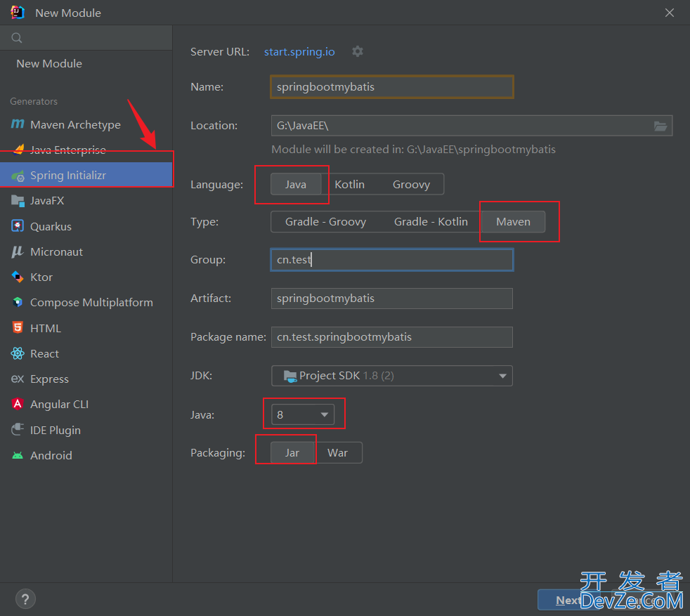690x616 pixels.
Task: Click the Next button
Action: pyautogui.click(x=568, y=600)
